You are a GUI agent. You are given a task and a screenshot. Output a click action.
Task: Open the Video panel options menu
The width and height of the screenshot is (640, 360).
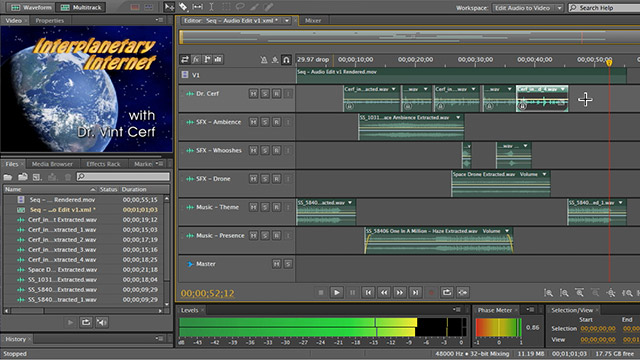[159, 20]
